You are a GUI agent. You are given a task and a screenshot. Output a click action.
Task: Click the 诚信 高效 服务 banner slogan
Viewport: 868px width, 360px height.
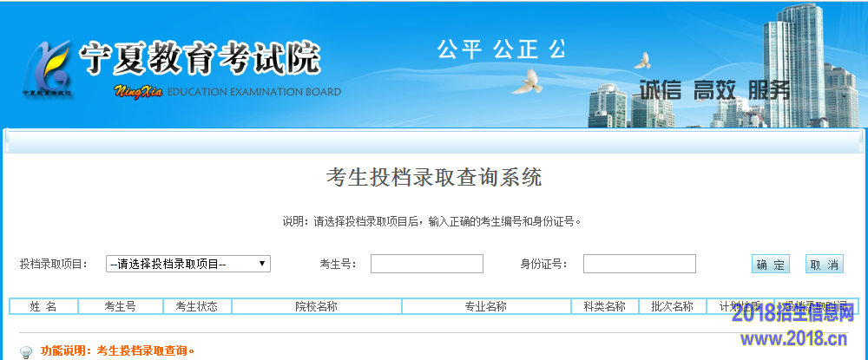pos(714,89)
